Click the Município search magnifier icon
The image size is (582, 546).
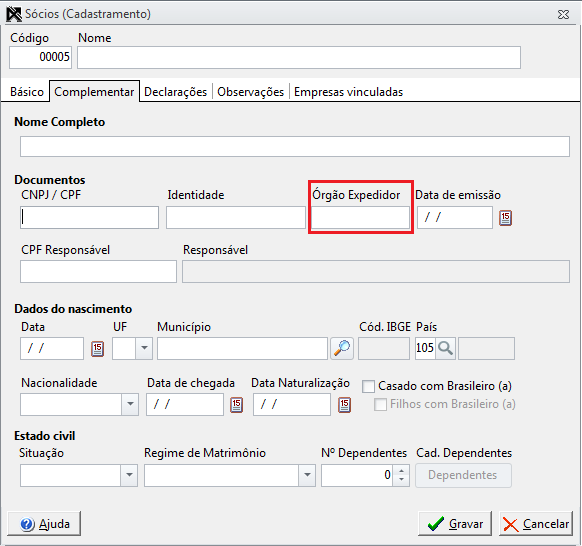[x=342, y=348]
